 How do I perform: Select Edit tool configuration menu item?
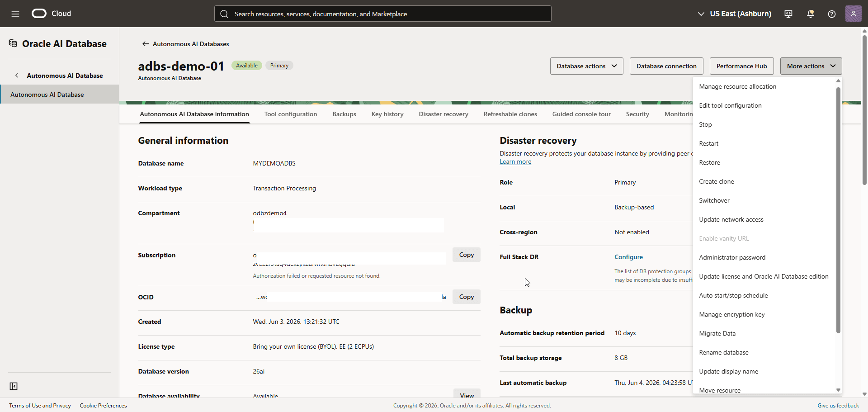(x=764, y=105)
